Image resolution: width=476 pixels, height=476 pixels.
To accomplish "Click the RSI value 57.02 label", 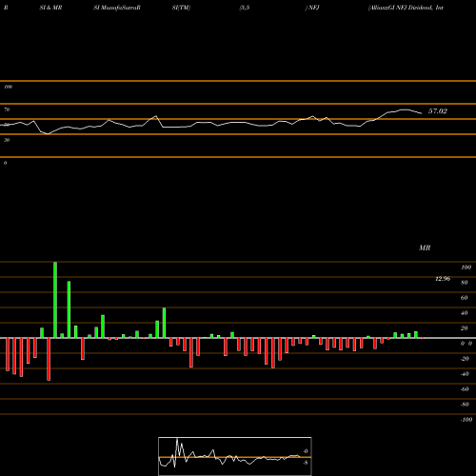I will point(438,111).
